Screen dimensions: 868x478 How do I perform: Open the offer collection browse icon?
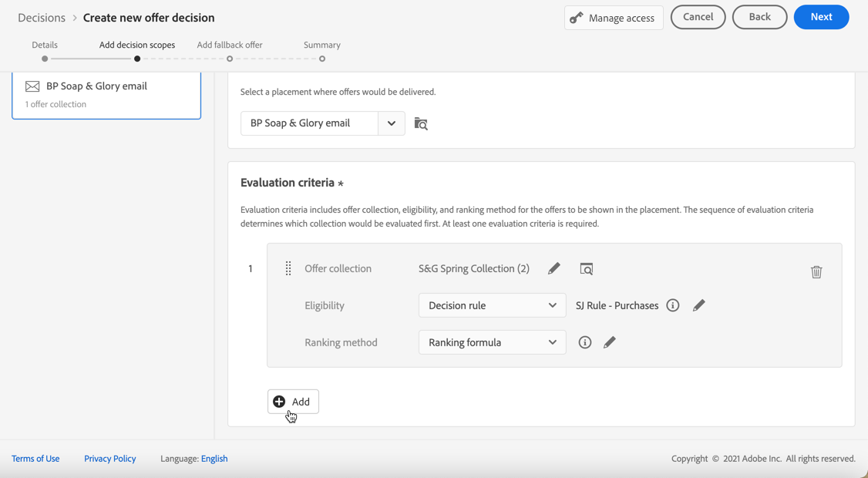click(x=587, y=269)
